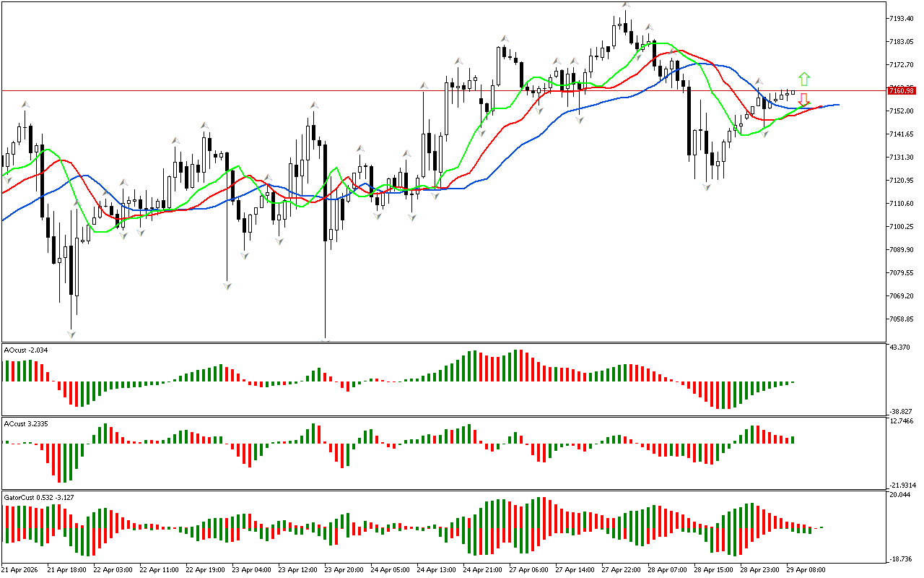924x578 pixels.
Task: Select the fractal marker above the chart's highest candle
Action: [626, 6]
